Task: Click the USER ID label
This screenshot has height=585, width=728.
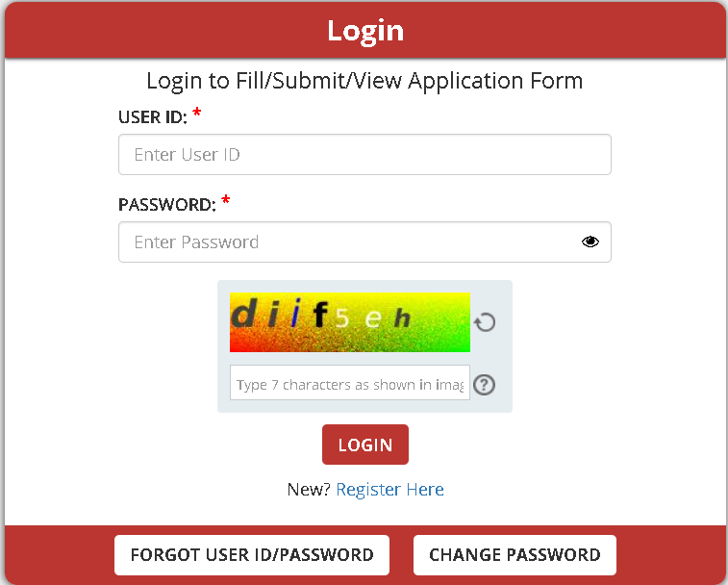Action: (x=153, y=117)
